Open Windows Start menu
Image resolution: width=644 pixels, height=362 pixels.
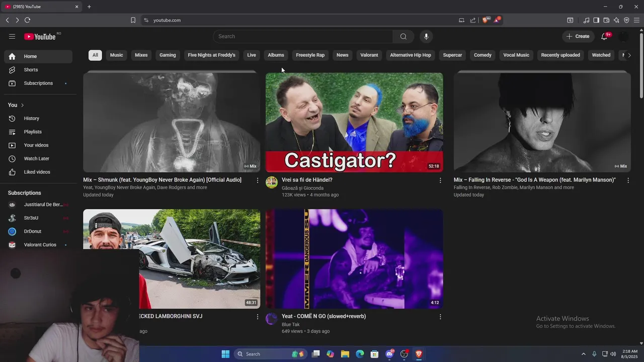pyautogui.click(x=225, y=354)
